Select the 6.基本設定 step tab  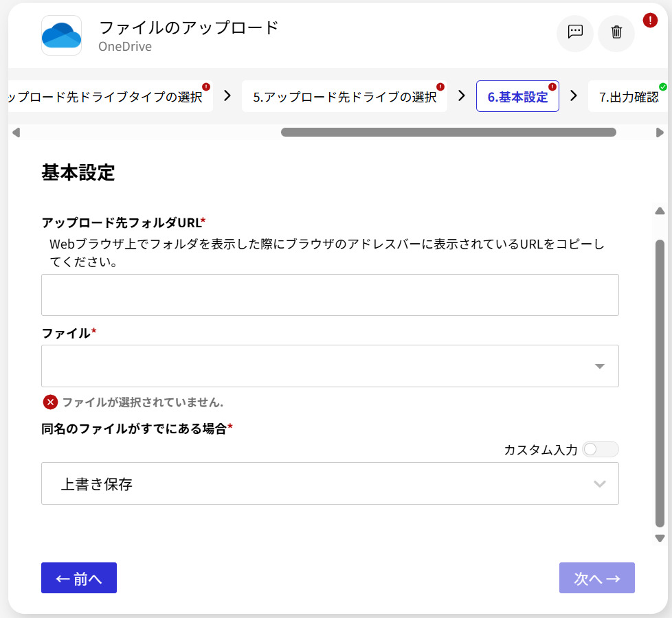517,97
